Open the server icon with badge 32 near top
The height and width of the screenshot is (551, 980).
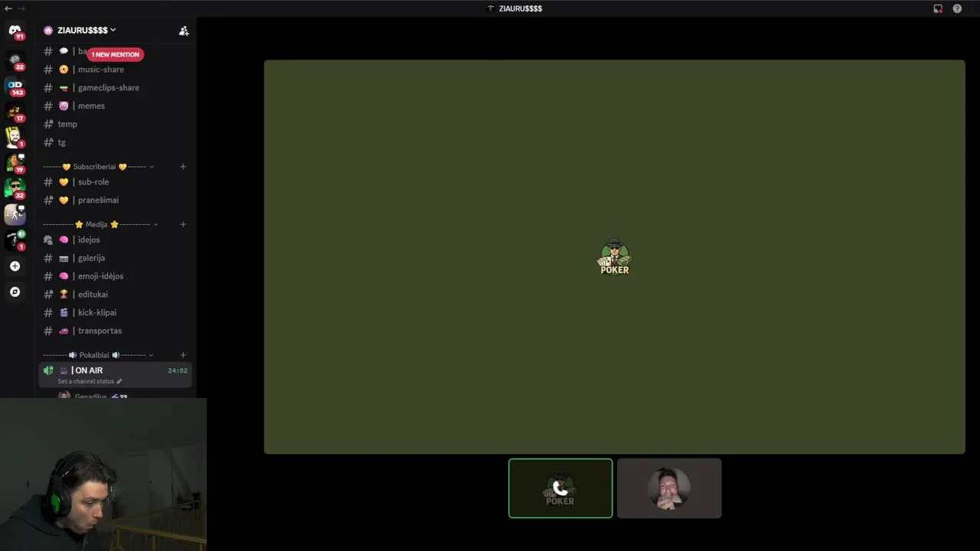(x=15, y=61)
